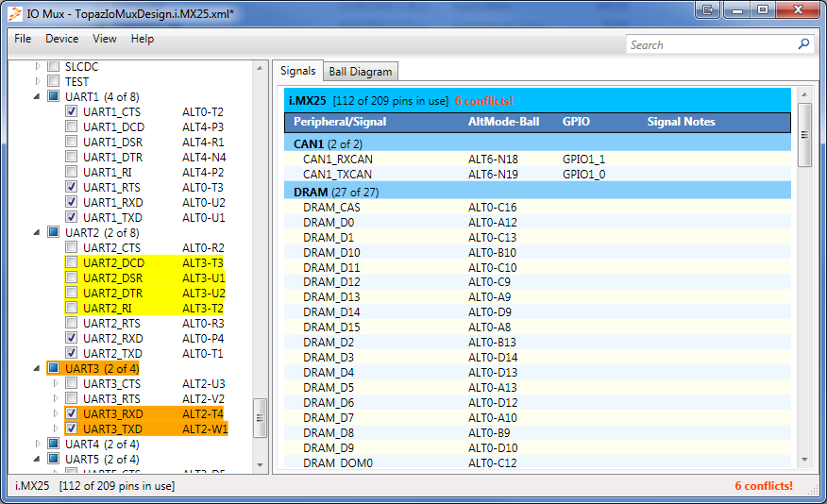Enable the UART1_DSR checkbox

71,142
